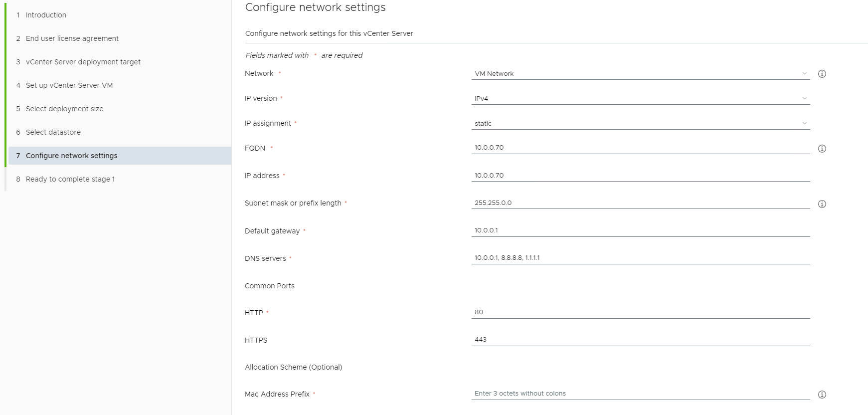Go to step 1 Introduction
This screenshot has height=415, width=868.
pos(46,15)
